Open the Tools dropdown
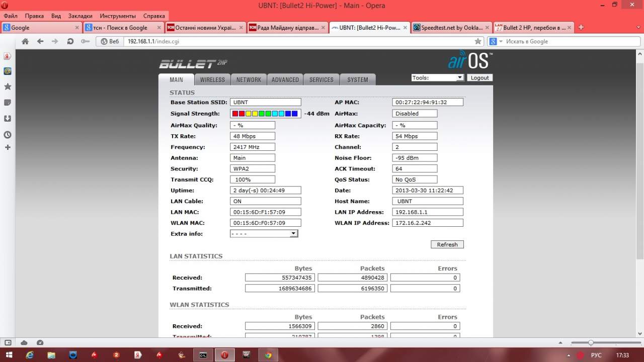 coord(437,78)
